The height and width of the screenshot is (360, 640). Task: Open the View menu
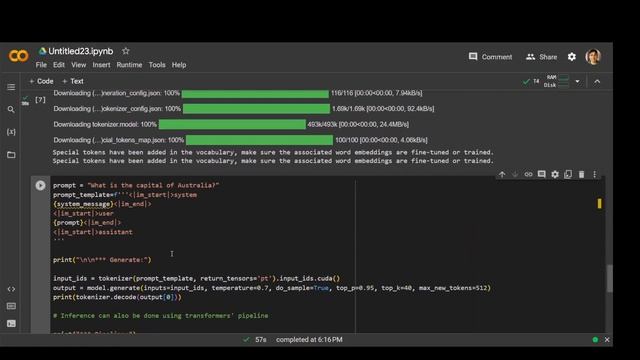click(78, 65)
